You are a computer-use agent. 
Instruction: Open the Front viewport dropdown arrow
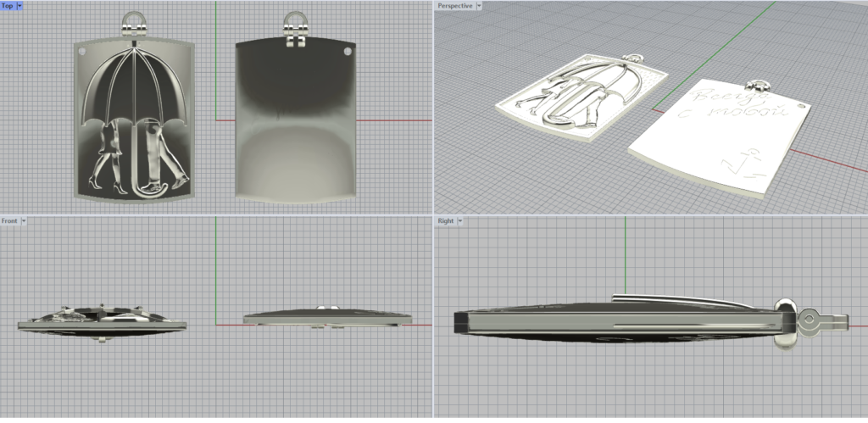(x=24, y=221)
